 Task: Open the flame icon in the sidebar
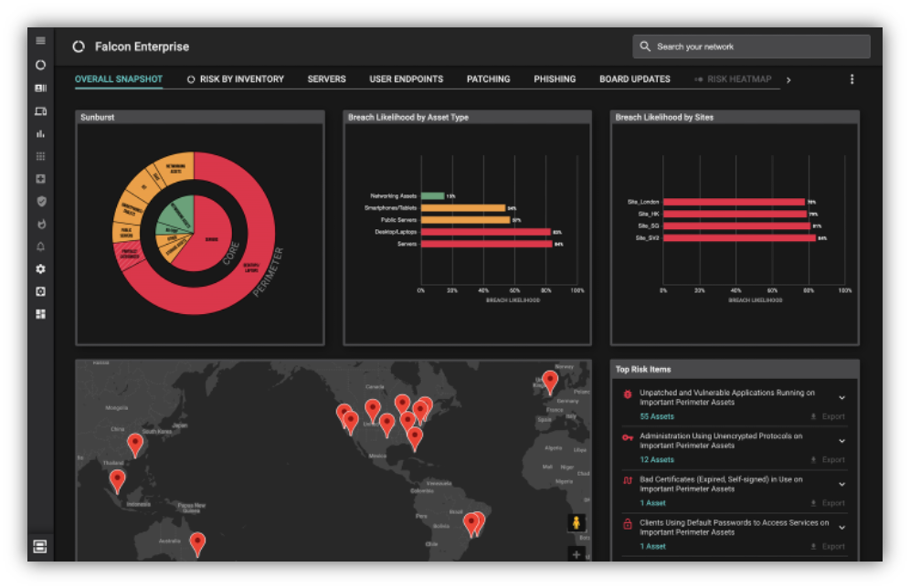tap(40, 224)
